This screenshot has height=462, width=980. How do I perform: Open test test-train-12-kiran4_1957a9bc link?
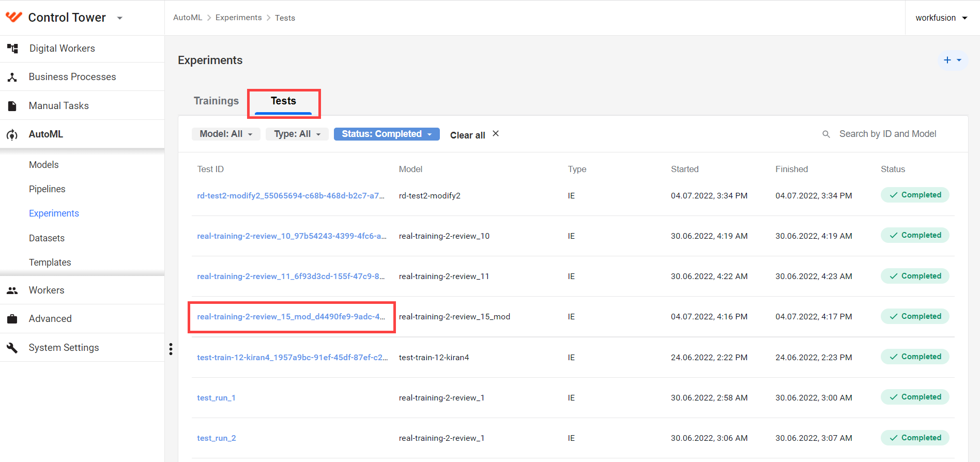click(293, 358)
